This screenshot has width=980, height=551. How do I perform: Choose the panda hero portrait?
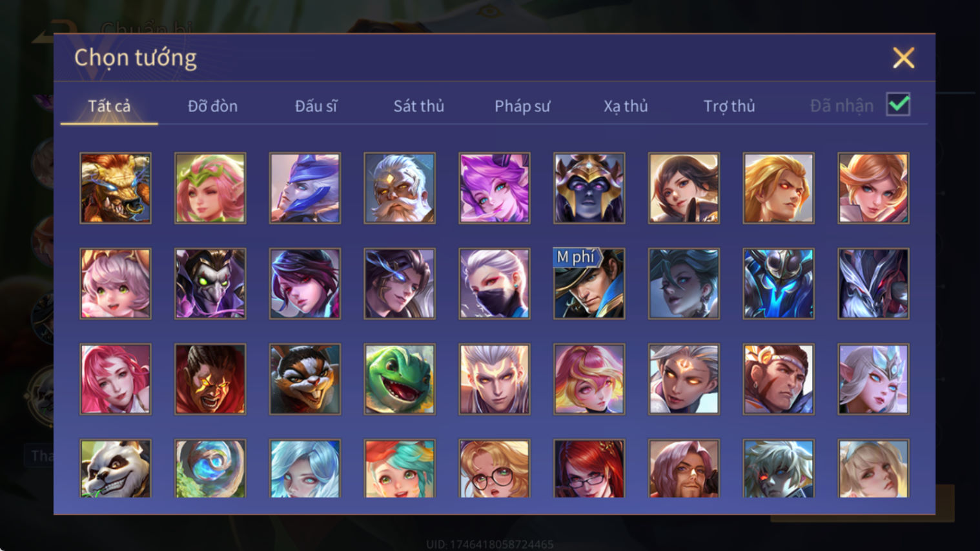(116, 468)
